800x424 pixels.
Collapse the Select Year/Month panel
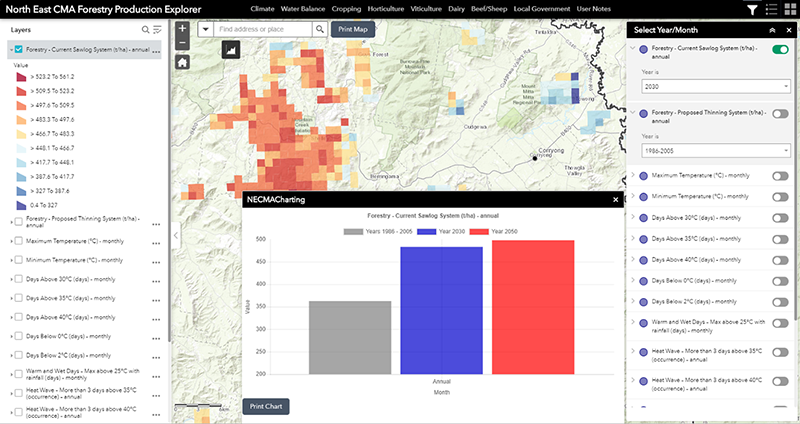773,29
